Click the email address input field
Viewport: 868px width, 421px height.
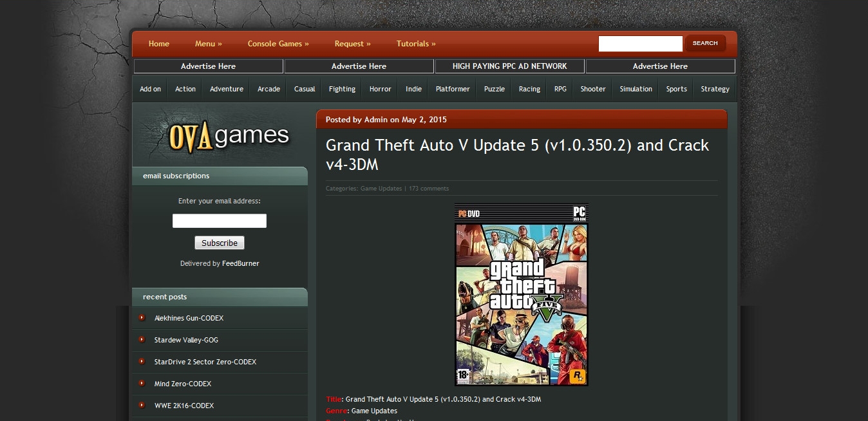pyautogui.click(x=219, y=220)
